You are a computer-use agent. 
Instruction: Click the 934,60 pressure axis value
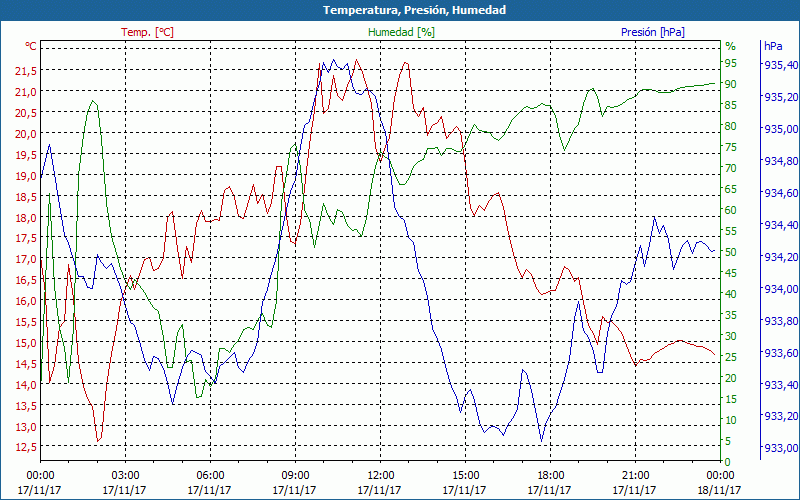point(780,192)
